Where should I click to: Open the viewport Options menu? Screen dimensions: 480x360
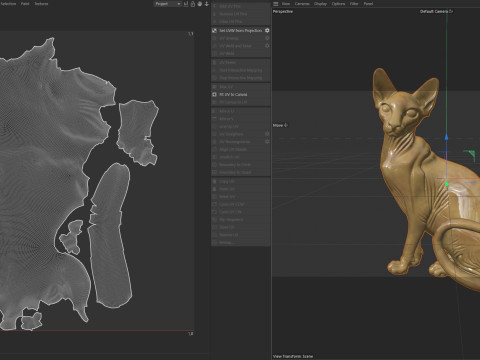click(x=338, y=4)
